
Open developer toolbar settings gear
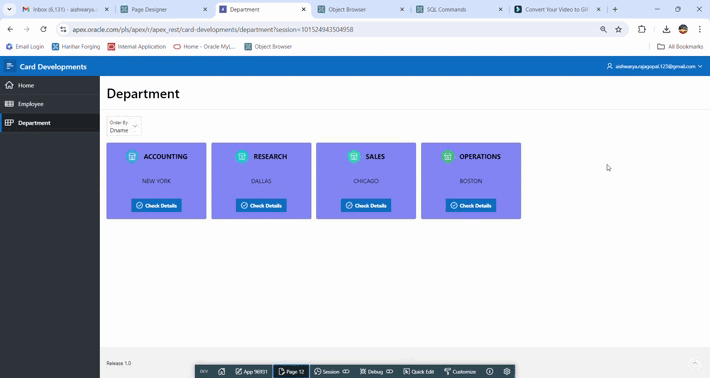pyautogui.click(x=507, y=371)
